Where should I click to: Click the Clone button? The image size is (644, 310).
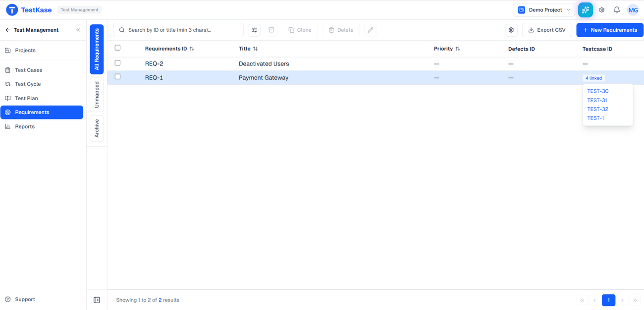point(300,30)
